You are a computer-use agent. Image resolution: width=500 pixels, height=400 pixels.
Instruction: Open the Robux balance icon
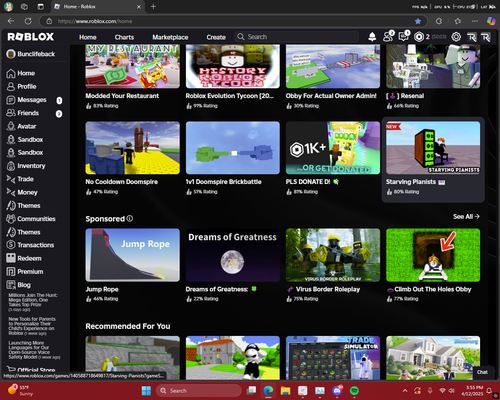(x=419, y=37)
